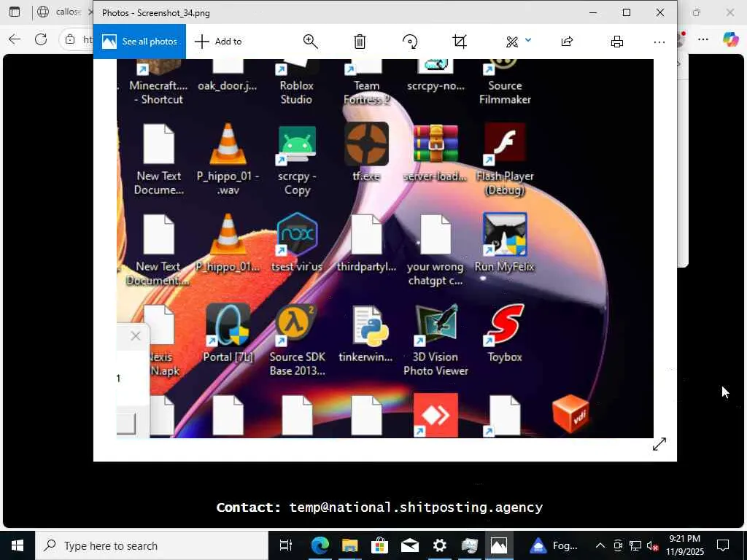747x560 pixels.
Task: Open Edge Settings and more ellipsis
Action: click(703, 39)
